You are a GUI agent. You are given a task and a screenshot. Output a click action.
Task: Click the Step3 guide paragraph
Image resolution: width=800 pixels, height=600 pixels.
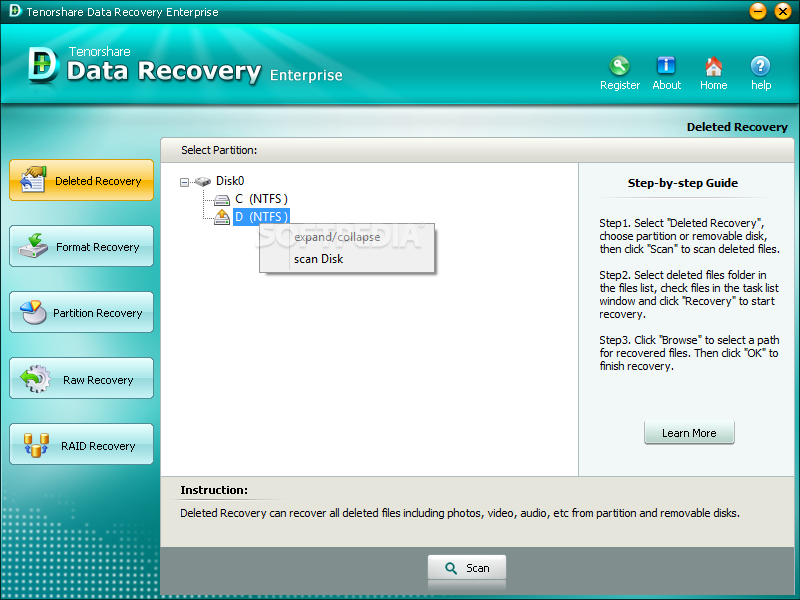[x=689, y=353]
